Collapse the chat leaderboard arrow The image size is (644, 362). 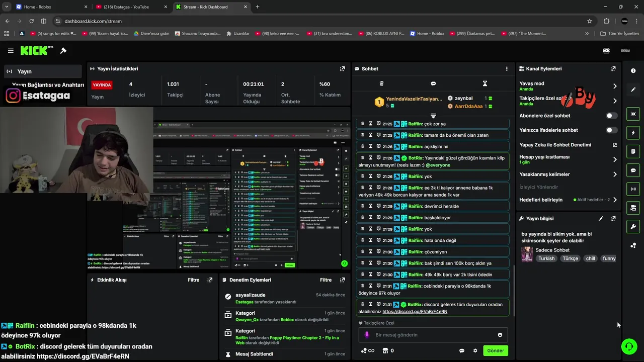[x=433, y=116]
